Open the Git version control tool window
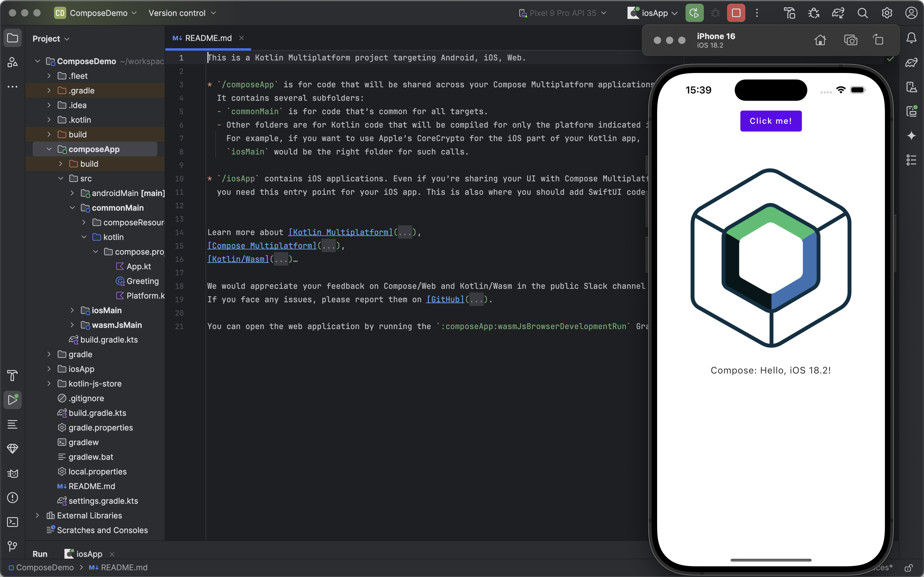Image resolution: width=924 pixels, height=577 pixels. coord(13,546)
